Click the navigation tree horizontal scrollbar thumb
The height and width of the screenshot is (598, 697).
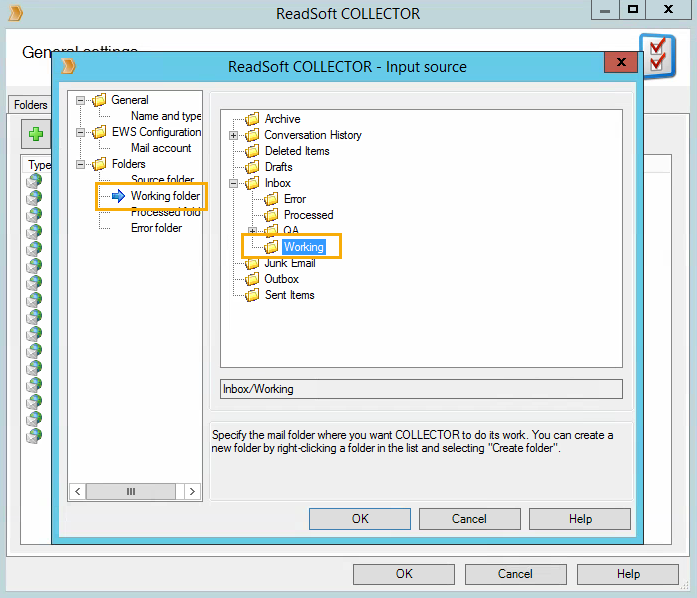pyautogui.click(x=131, y=491)
